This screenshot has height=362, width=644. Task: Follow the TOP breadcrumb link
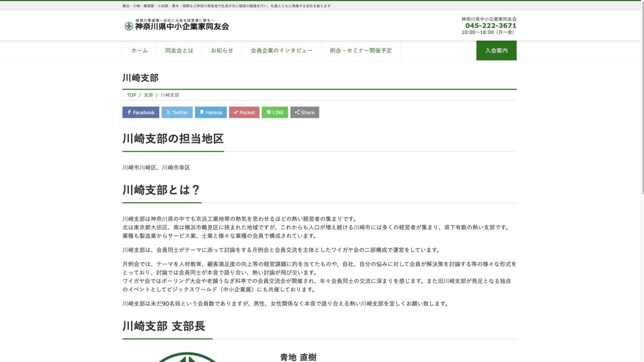pos(131,95)
